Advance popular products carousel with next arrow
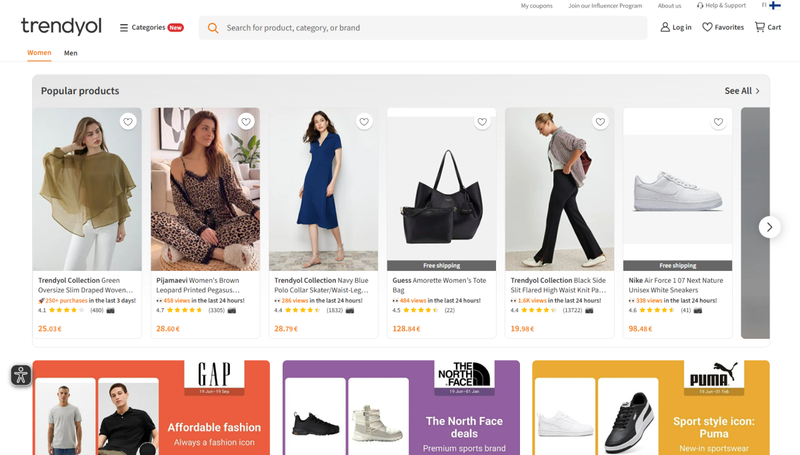Screen dimensions: 800x455 click(769, 227)
